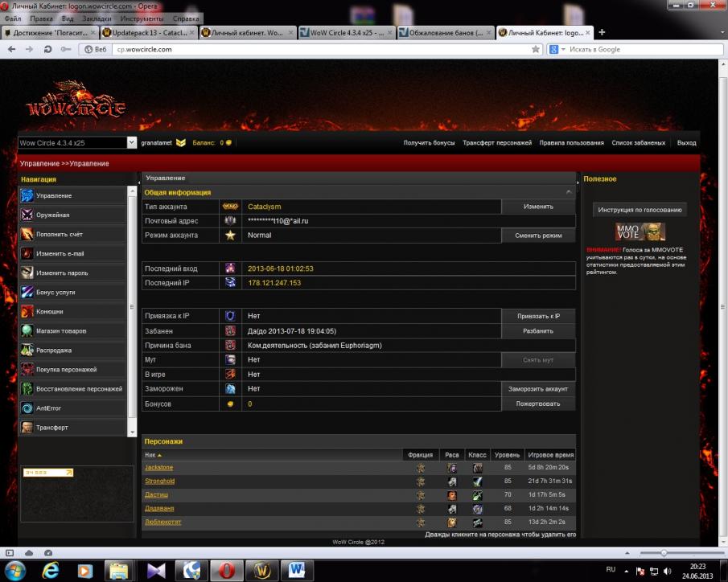Click the Изменить пароль sidebar icon
The image size is (728, 582).
(27, 273)
